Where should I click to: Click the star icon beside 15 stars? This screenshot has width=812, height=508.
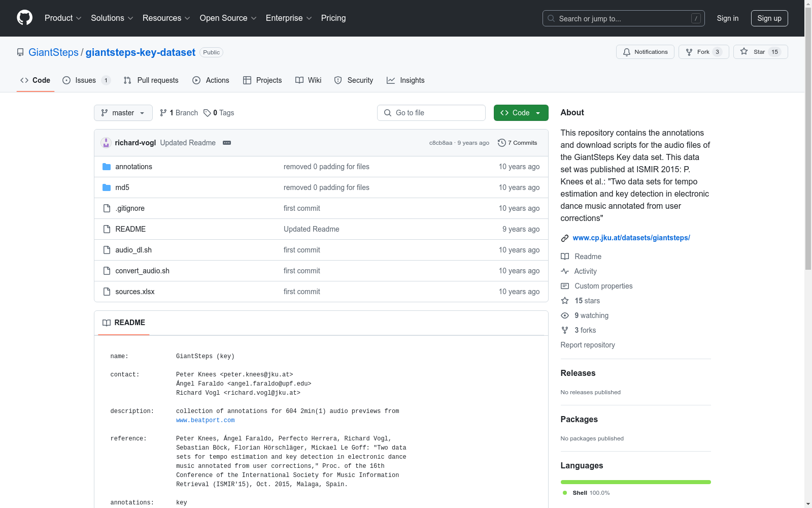[565, 301]
